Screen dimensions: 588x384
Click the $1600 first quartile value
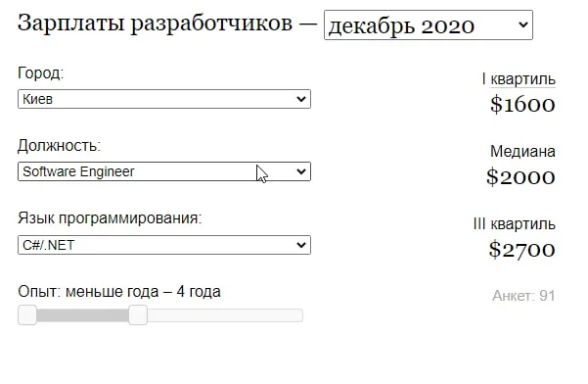pos(522,105)
